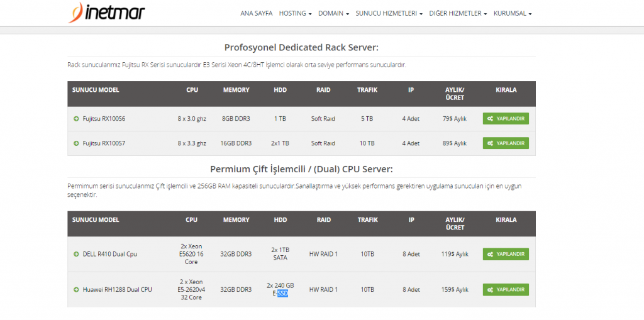Click the 119$ Aylık price
Image resolution: width=644 pixels, height=320 pixels.
(455, 254)
